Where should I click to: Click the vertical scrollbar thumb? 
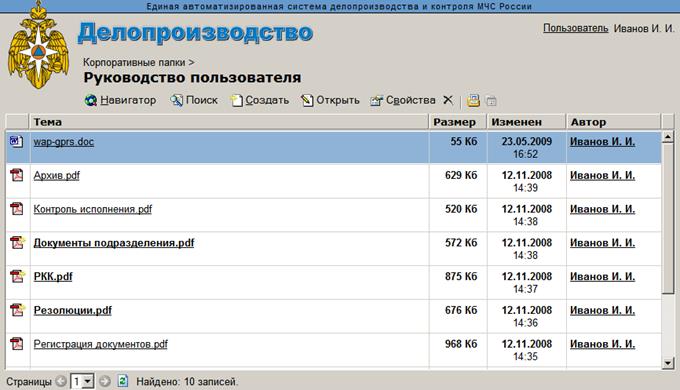(668, 218)
